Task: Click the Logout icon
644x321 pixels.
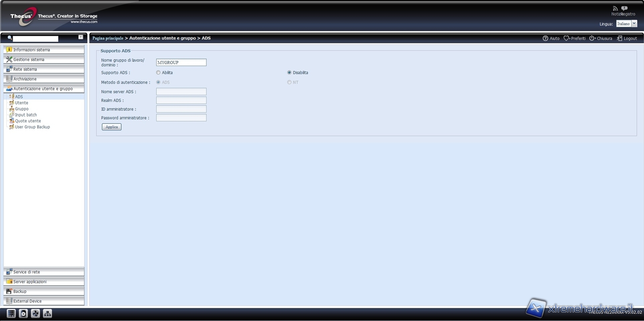Action: pyautogui.click(x=619, y=38)
